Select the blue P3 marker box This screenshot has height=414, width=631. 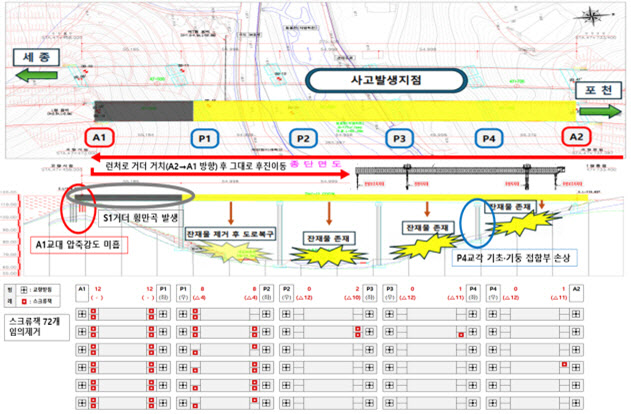(x=399, y=138)
